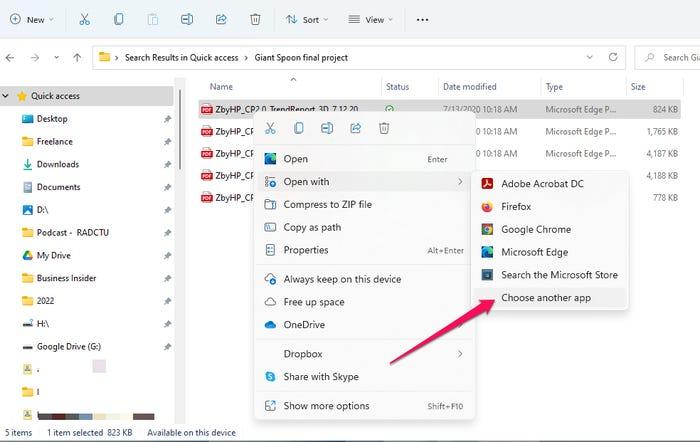Go up one folder level arrow
Viewport: 700px width, 442px height.
click(x=77, y=58)
